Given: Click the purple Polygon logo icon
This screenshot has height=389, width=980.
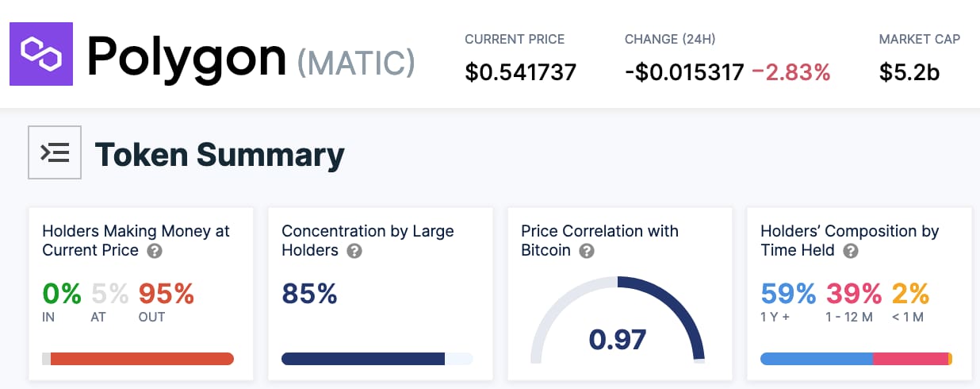Looking at the screenshot, I should (41, 54).
